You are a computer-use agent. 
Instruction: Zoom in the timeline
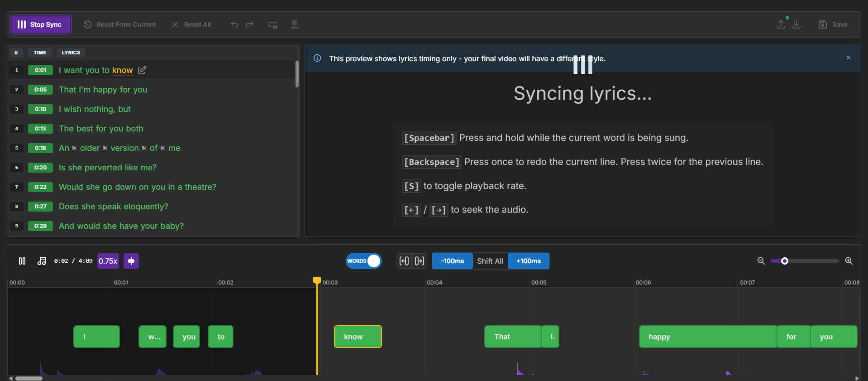[849, 261]
